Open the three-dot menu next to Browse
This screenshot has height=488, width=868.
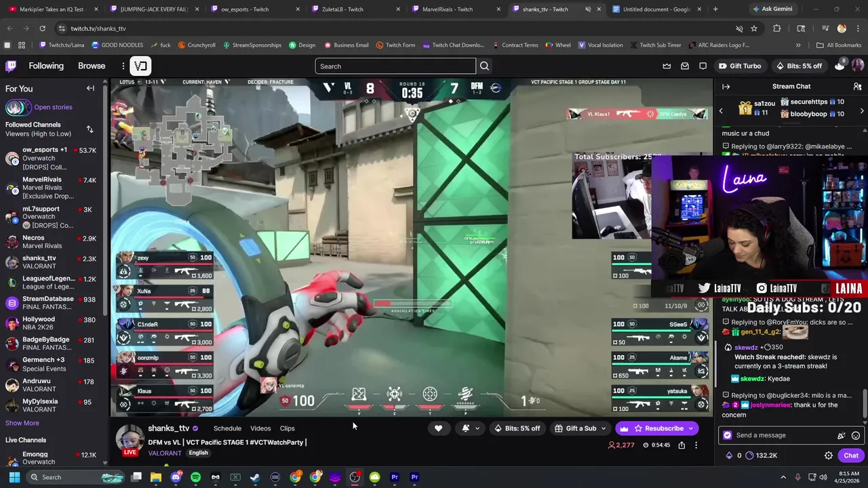tap(123, 66)
